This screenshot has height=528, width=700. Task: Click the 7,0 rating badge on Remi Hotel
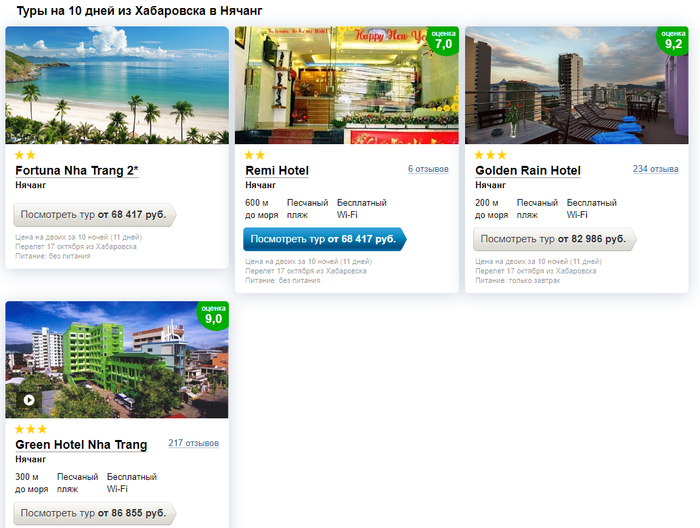[443, 40]
